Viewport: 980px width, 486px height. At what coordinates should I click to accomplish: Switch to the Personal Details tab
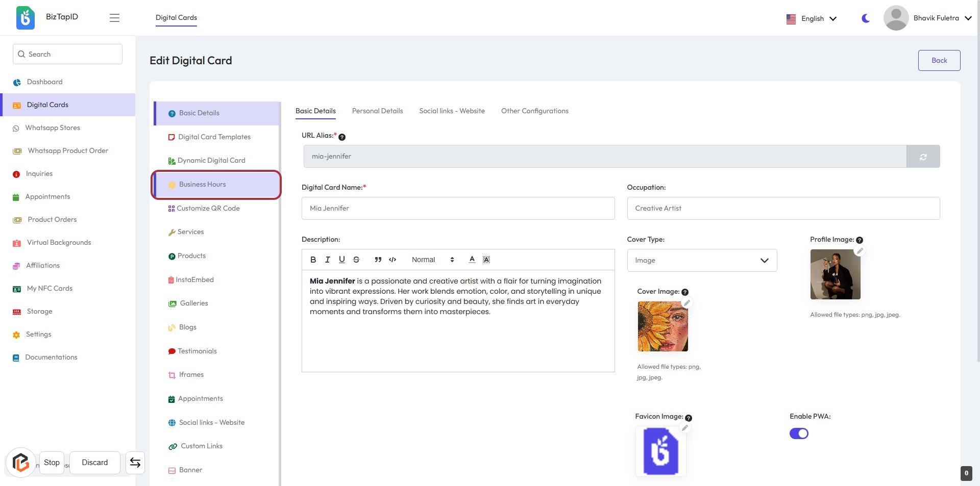(377, 111)
